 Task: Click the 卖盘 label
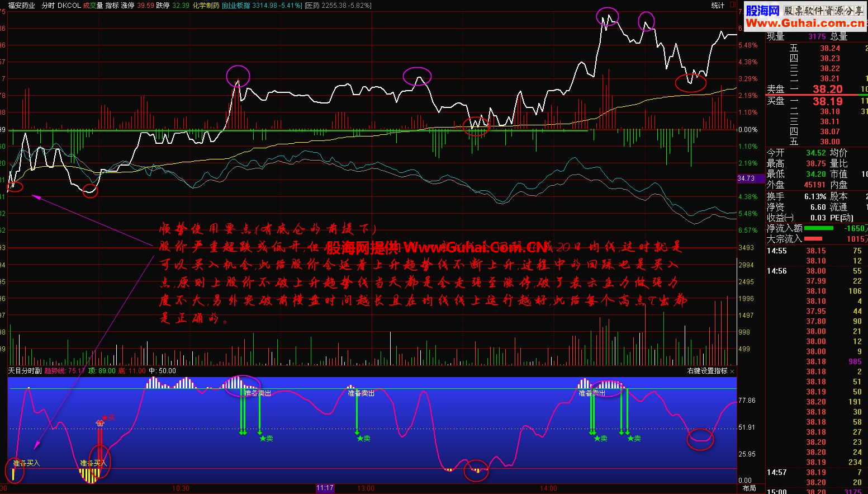(776, 90)
